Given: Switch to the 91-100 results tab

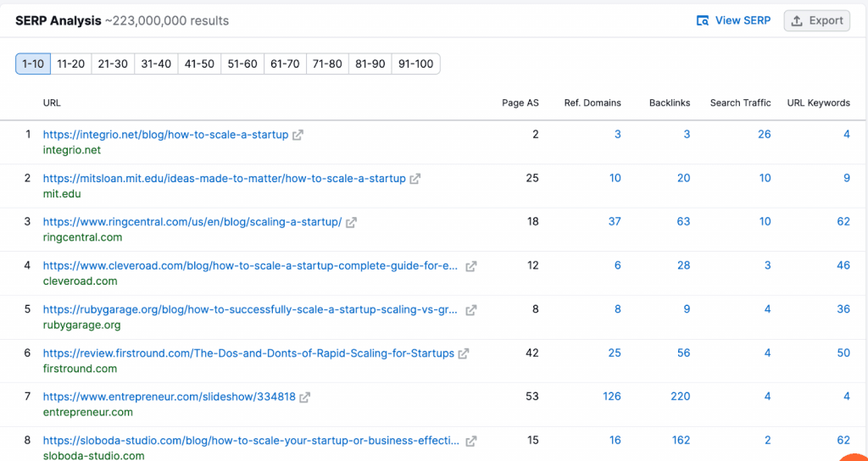Looking at the screenshot, I should (415, 64).
